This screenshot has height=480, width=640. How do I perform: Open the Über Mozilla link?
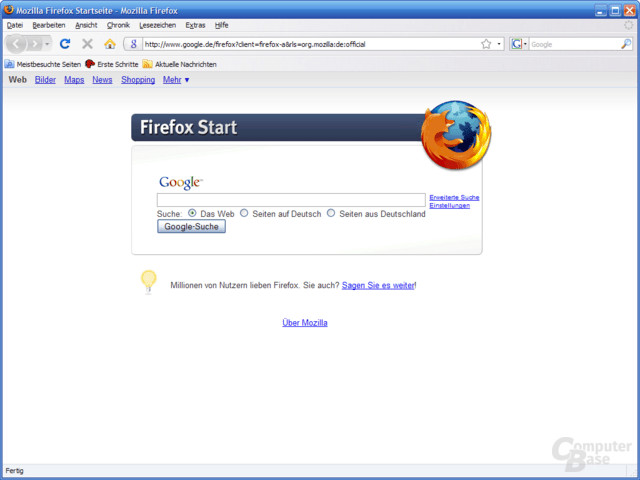pyautogui.click(x=305, y=323)
